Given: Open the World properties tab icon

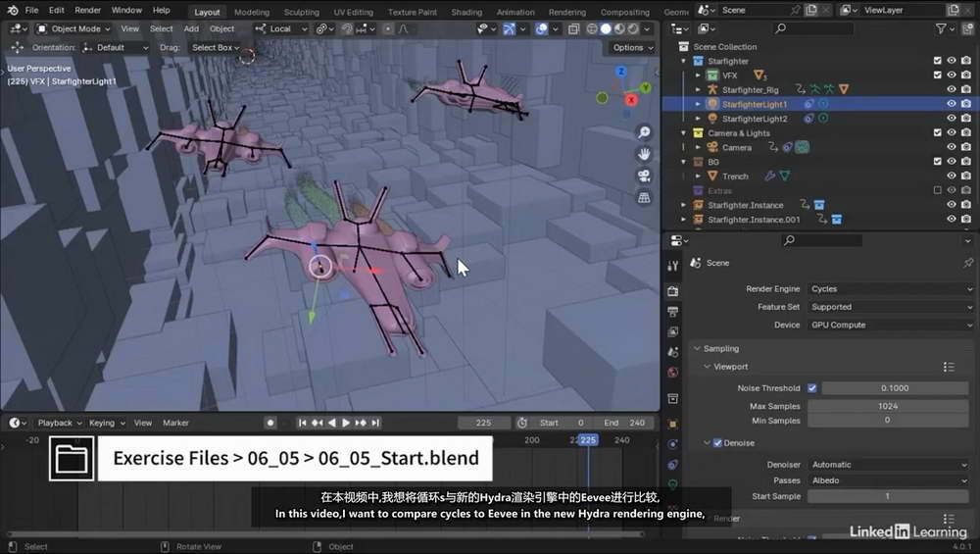Looking at the screenshot, I should coord(673,373).
